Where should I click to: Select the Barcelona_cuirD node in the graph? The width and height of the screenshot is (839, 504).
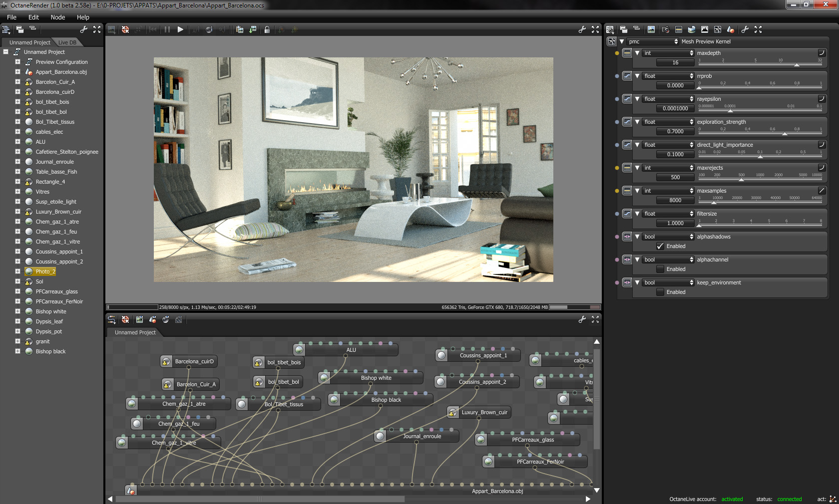point(189,361)
